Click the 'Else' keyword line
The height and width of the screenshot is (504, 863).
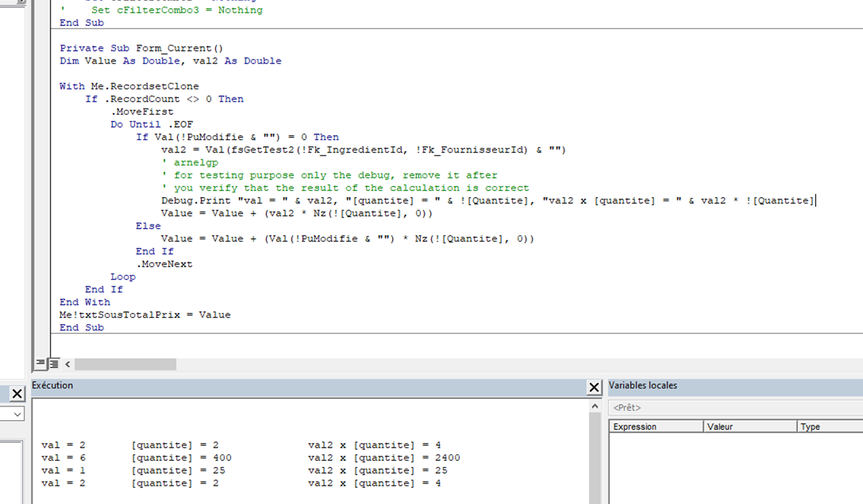click(x=148, y=226)
